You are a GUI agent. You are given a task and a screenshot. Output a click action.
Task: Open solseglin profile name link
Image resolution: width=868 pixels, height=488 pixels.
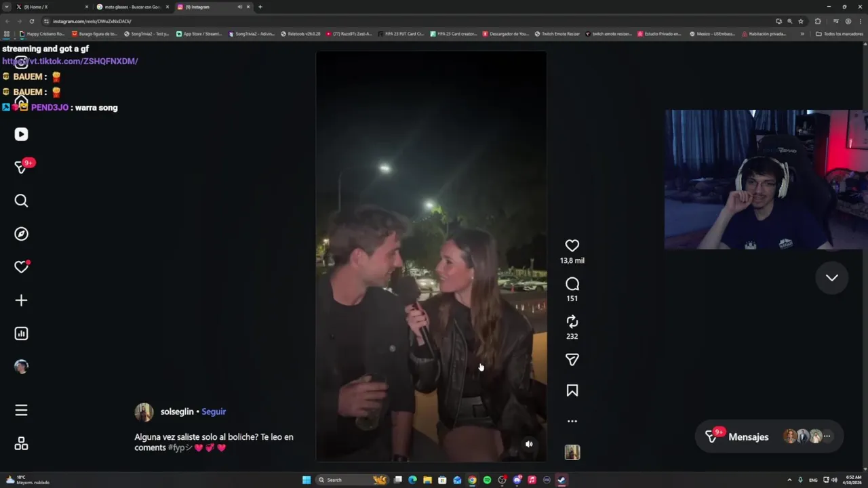click(x=177, y=411)
